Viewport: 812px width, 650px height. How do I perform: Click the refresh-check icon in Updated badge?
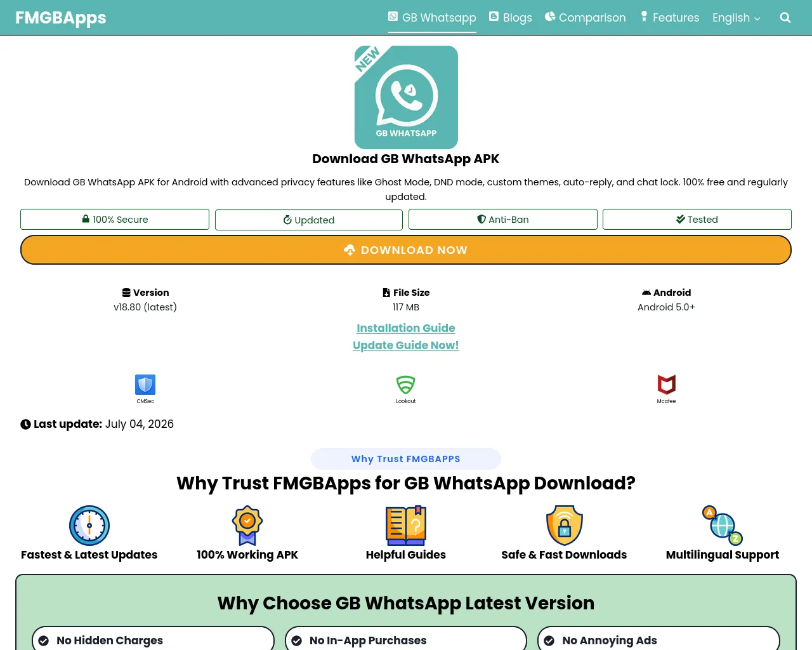(x=287, y=220)
